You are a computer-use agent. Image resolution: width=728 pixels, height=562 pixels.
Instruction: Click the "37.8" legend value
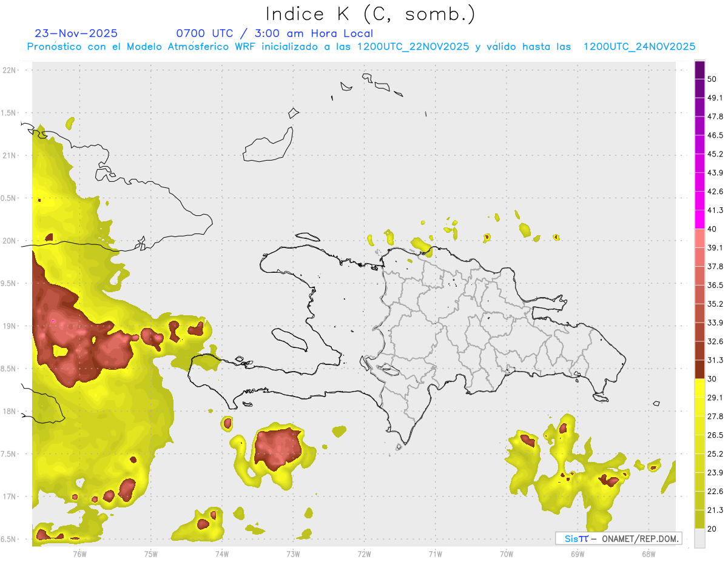tap(715, 266)
